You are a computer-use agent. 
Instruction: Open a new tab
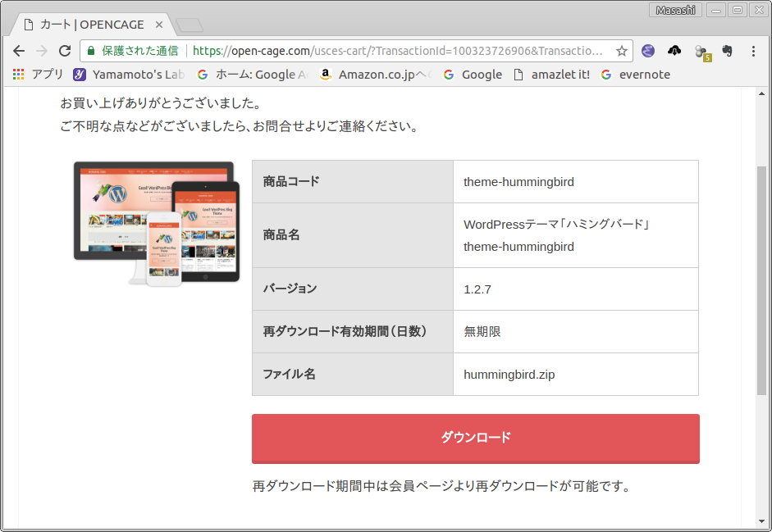click(189, 25)
